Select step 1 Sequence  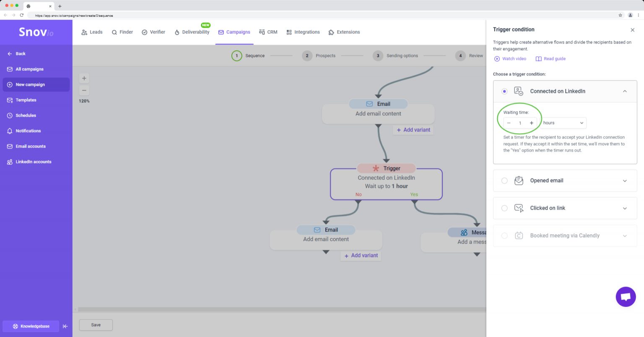[x=248, y=55]
